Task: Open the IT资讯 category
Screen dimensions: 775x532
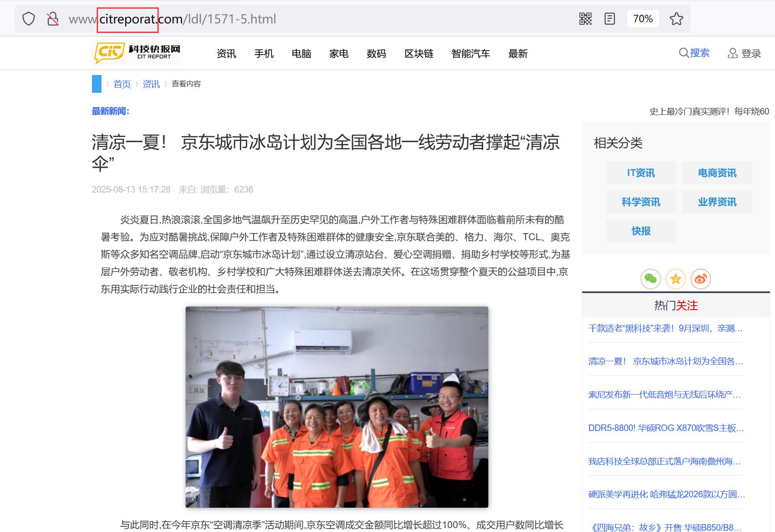Action: pos(641,173)
